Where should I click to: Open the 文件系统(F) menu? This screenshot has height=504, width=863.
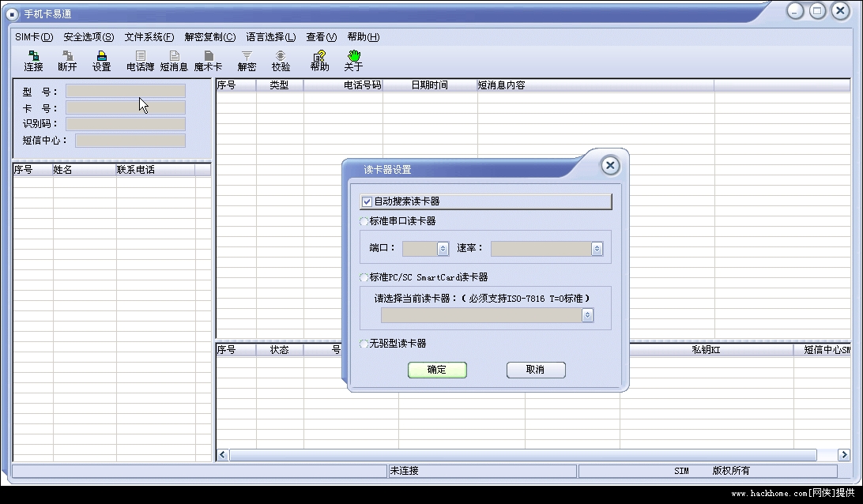click(x=149, y=37)
